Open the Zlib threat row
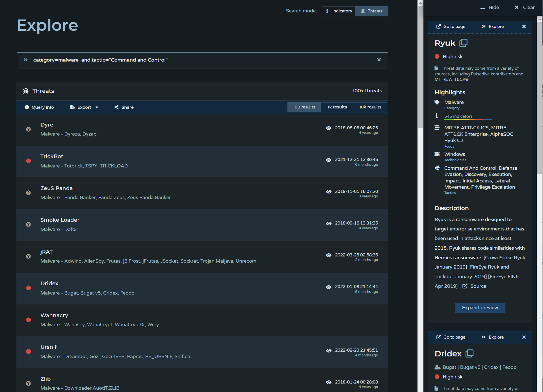 pos(202,380)
